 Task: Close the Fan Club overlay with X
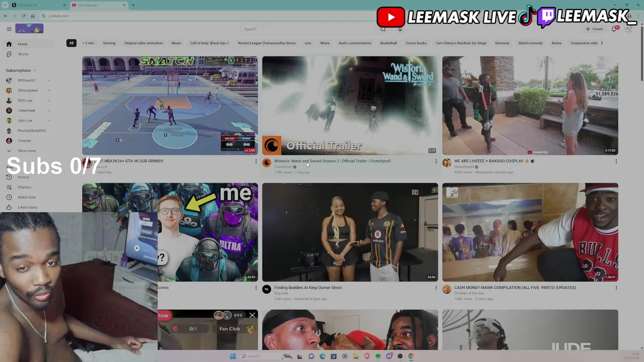pos(252,315)
